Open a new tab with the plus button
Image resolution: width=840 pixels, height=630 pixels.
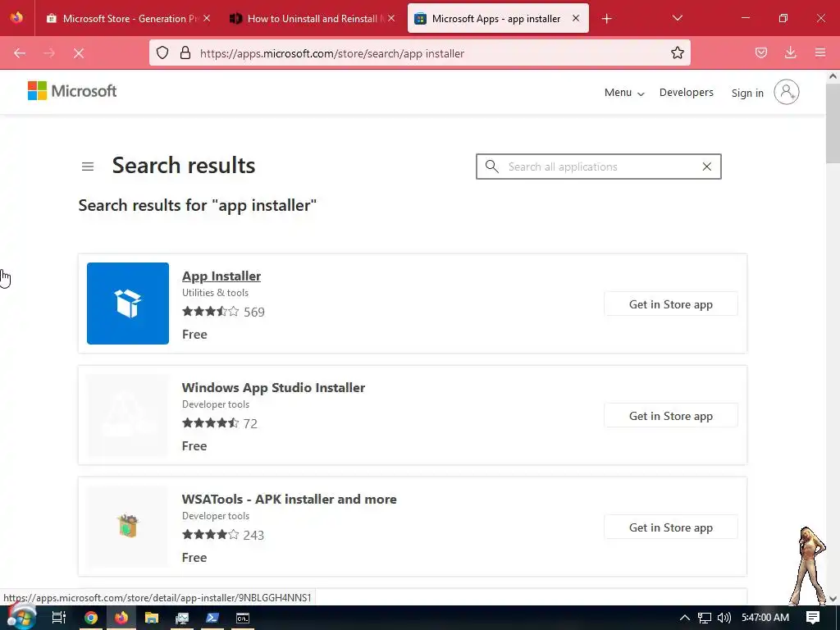coord(606,19)
